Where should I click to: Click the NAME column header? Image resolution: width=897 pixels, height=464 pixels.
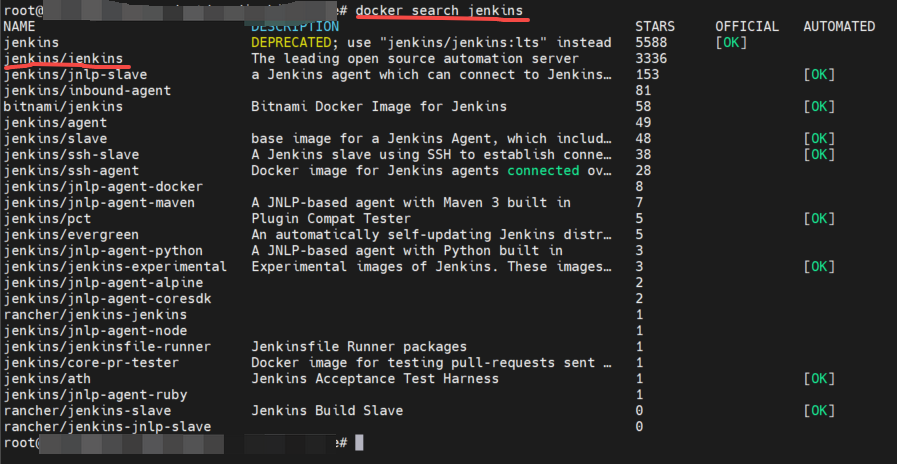[x=19, y=26]
